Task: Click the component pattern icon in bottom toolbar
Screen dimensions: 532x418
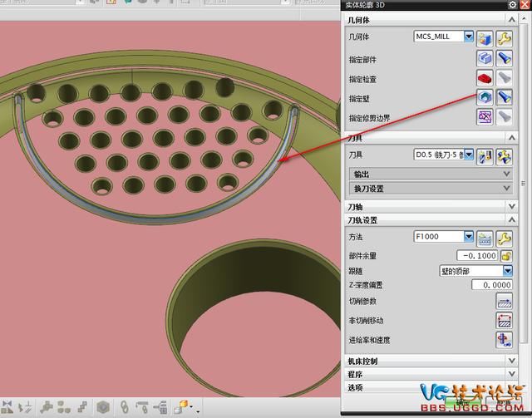Action: [x=64, y=406]
